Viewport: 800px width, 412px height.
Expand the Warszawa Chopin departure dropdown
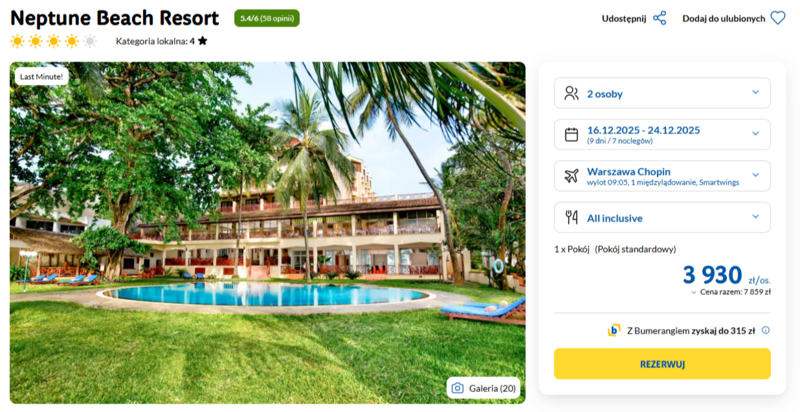(x=755, y=176)
